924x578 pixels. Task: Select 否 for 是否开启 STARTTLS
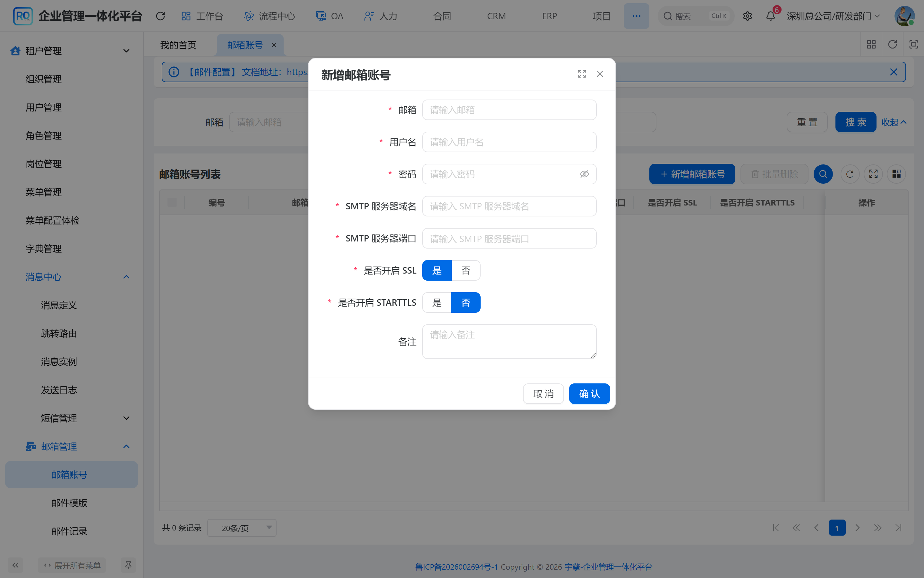pyautogui.click(x=466, y=303)
